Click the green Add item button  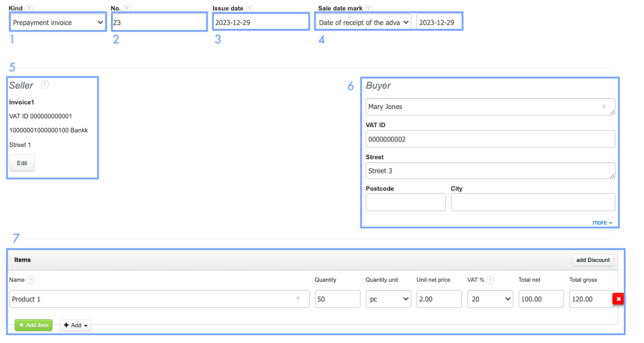[33, 325]
